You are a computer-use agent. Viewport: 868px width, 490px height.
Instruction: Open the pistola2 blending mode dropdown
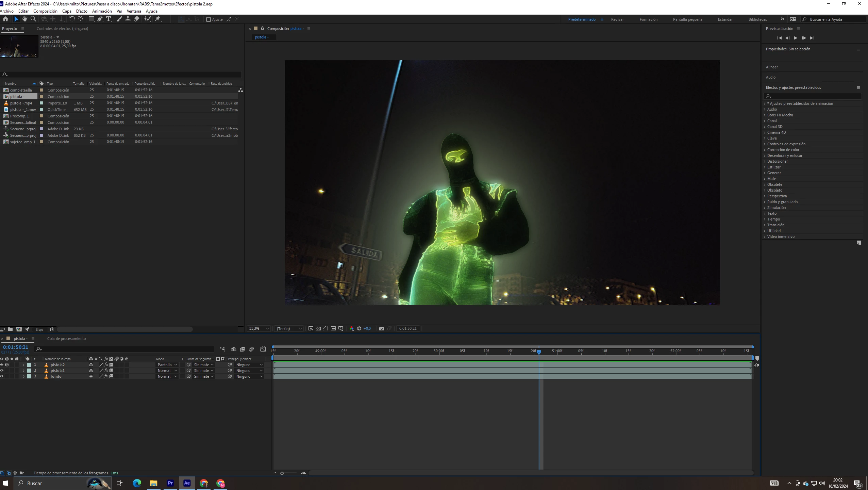[x=167, y=365]
